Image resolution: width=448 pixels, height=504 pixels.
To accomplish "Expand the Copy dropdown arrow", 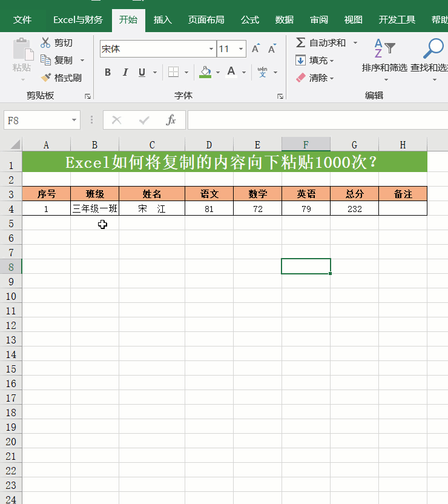I will (82, 60).
